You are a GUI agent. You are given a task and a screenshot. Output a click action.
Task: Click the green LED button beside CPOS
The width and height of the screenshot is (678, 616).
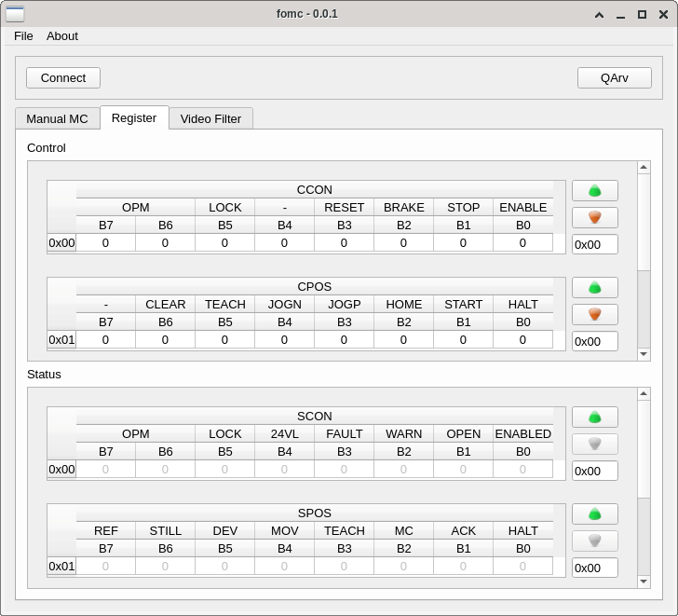click(594, 288)
